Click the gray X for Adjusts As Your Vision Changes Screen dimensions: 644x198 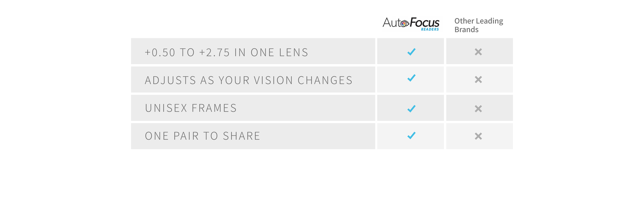pyautogui.click(x=478, y=80)
